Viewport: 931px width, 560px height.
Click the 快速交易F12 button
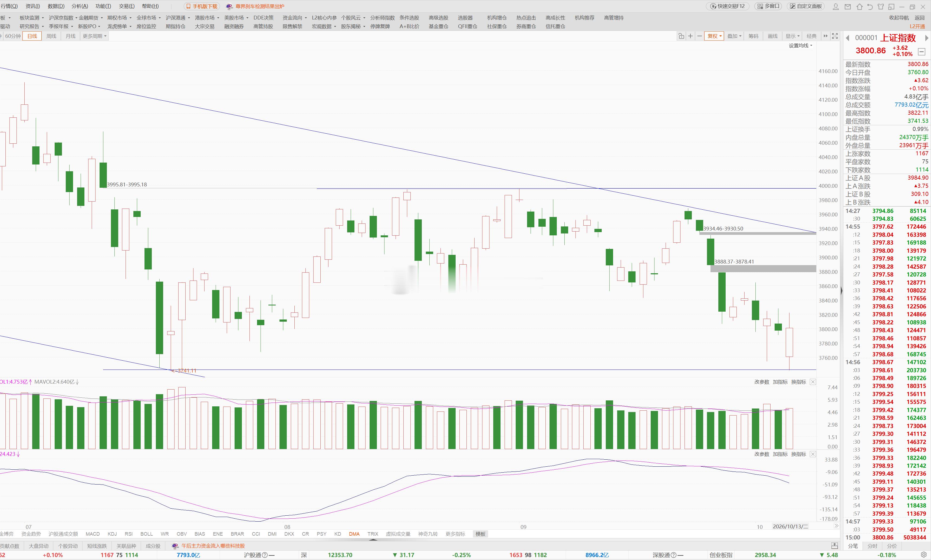pyautogui.click(x=728, y=6)
